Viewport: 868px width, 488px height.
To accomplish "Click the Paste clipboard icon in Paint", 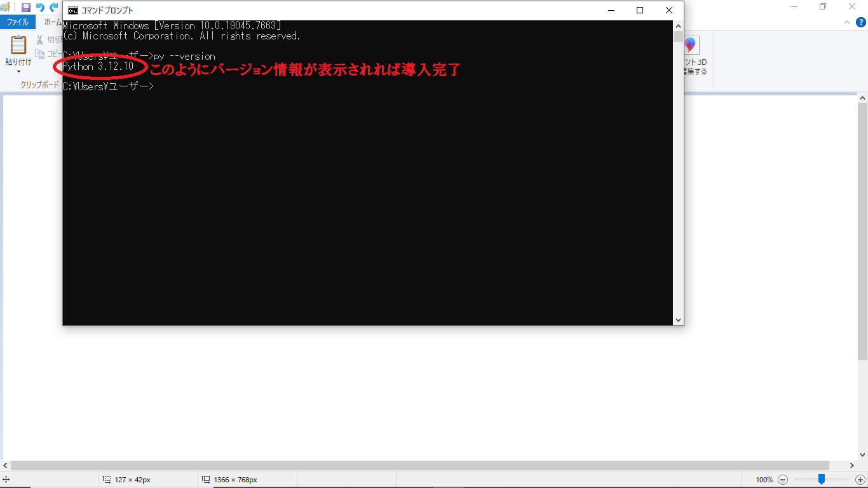I will click(x=18, y=45).
